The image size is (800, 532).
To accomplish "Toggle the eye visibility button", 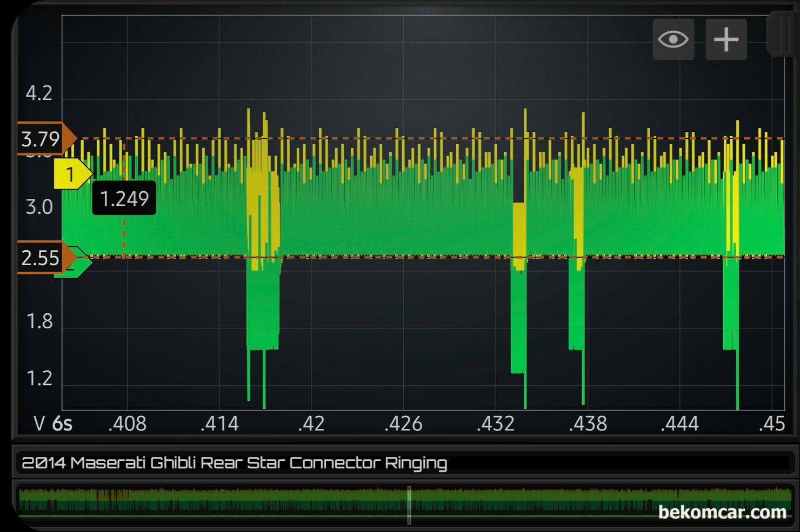I will coord(673,39).
